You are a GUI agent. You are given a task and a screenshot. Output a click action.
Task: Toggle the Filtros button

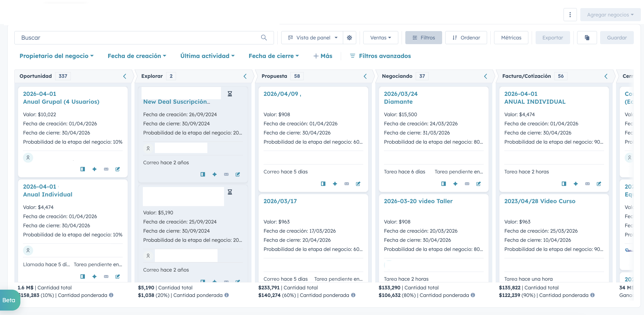coord(423,38)
